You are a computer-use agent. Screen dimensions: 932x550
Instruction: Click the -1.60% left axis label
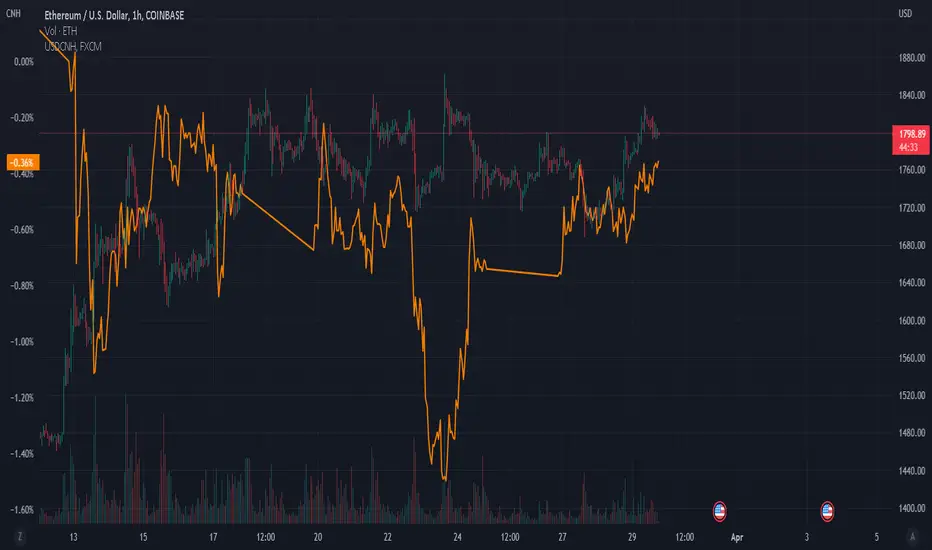[22, 510]
